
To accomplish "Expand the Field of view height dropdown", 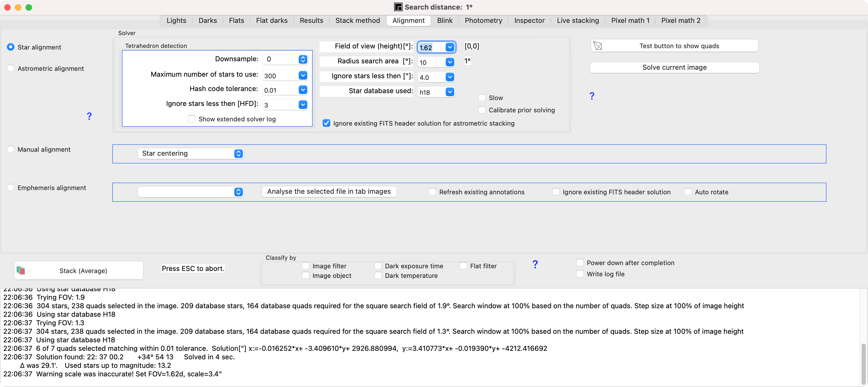I will 449,47.
